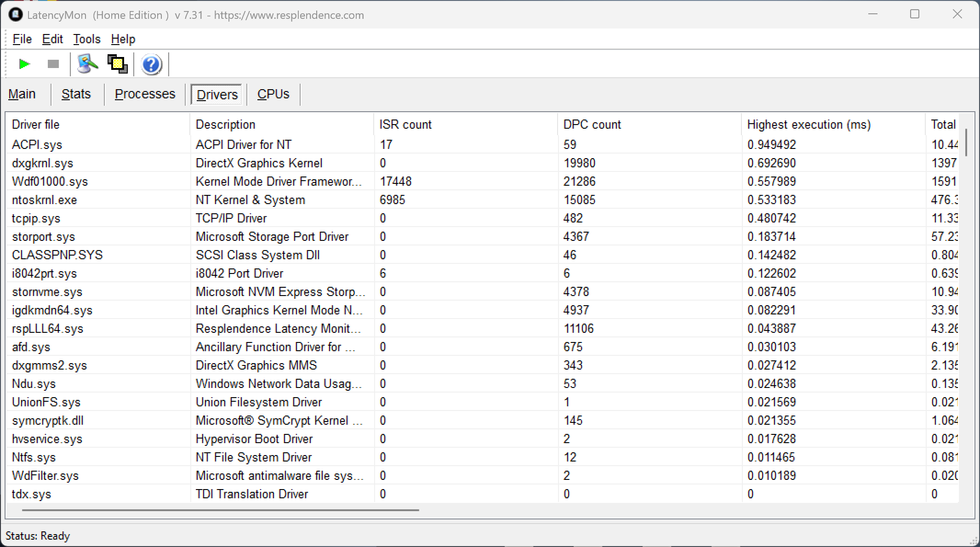Viewport: 980px width, 547px height.
Task: Start the latency monitor with green play icon
Action: (x=24, y=64)
